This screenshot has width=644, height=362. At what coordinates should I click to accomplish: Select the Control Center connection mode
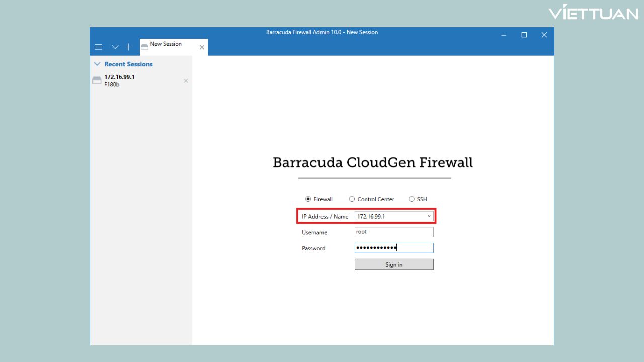pyautogui.click(x=352, y=199)
